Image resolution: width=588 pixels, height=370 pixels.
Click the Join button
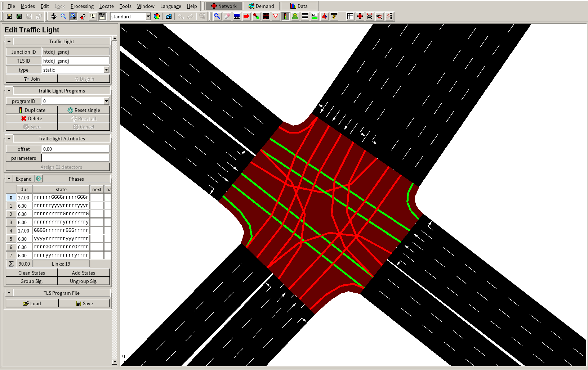[32, 79]
